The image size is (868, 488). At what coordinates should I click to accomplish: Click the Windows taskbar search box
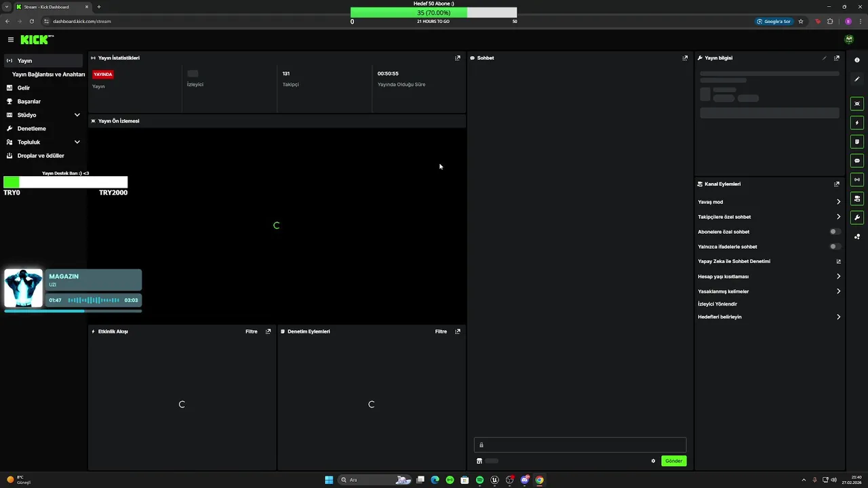[x=375, y=480]
